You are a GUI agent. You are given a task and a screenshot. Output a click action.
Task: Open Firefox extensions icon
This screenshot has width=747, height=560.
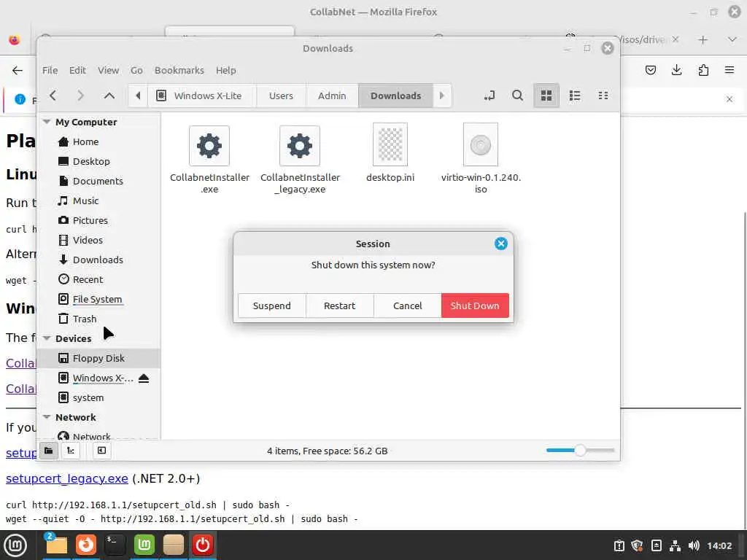point(703,71)
